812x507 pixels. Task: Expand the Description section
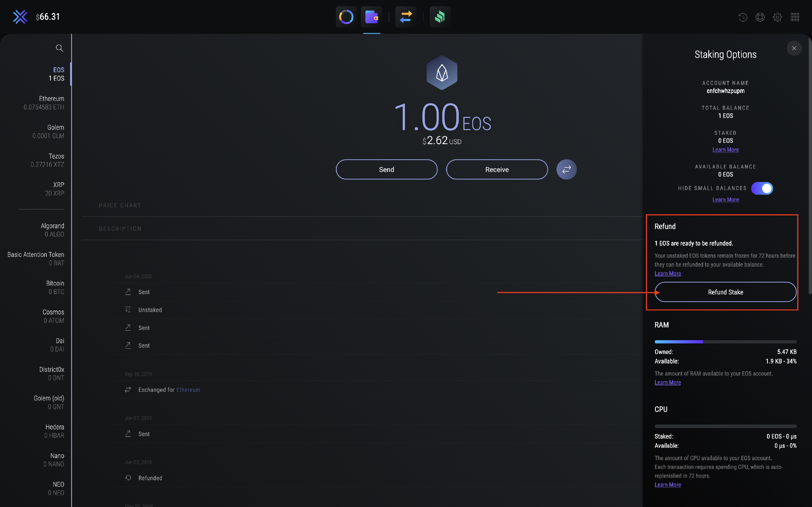tap(120, 229)
